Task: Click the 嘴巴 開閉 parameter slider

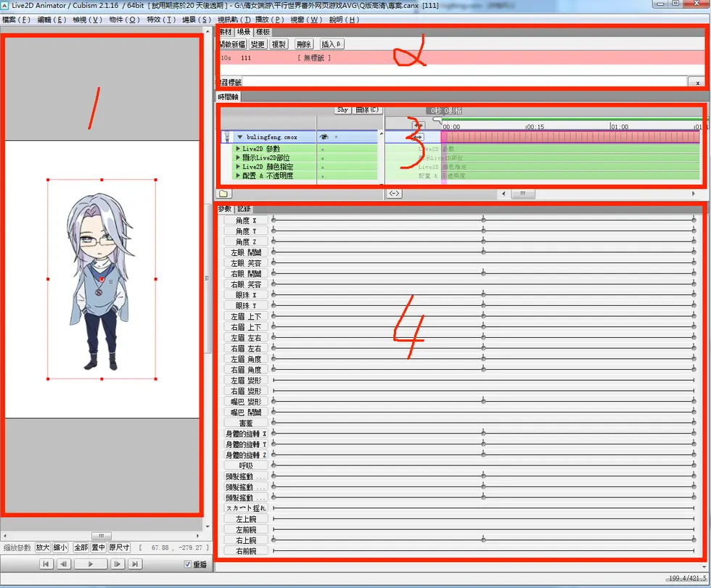Action: (483, 411)
